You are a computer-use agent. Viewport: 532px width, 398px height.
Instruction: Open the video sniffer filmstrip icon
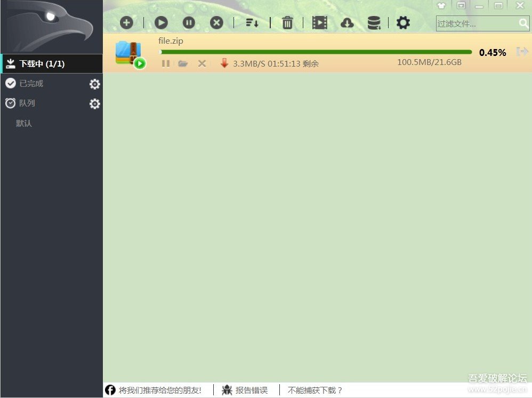(320, 22)
